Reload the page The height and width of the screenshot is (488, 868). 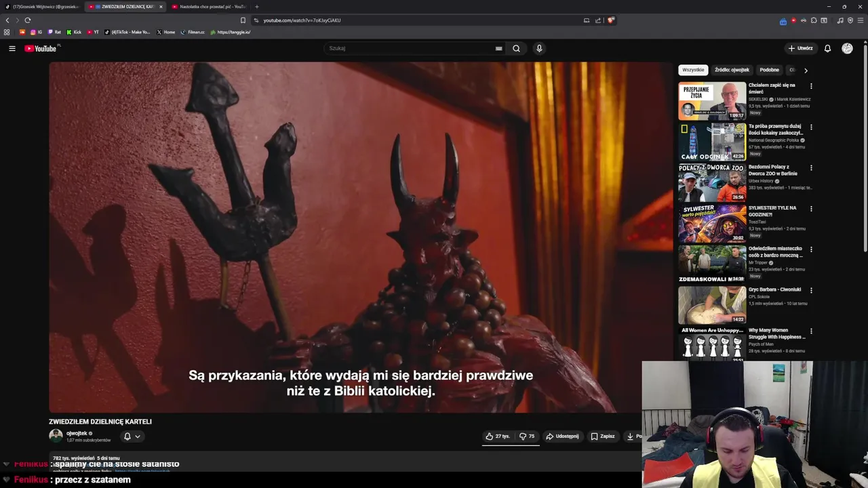27,20
